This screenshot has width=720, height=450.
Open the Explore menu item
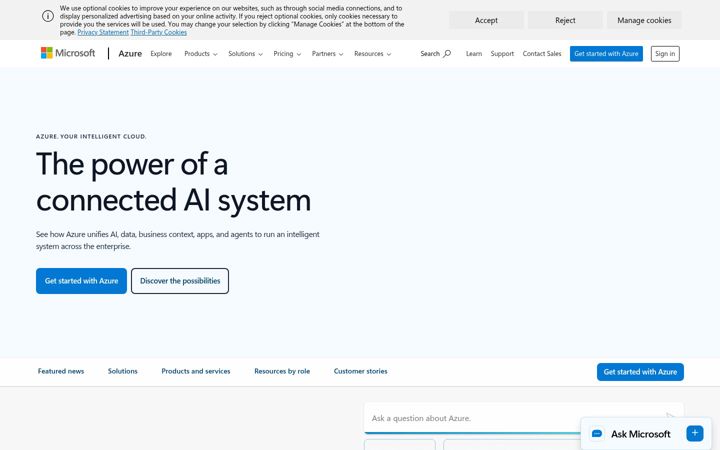point(161,54)
